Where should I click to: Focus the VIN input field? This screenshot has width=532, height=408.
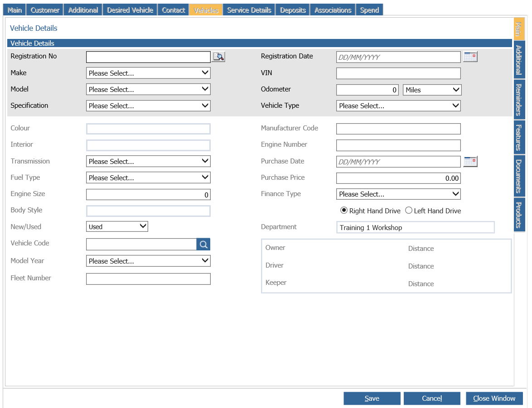pos(398,73)
